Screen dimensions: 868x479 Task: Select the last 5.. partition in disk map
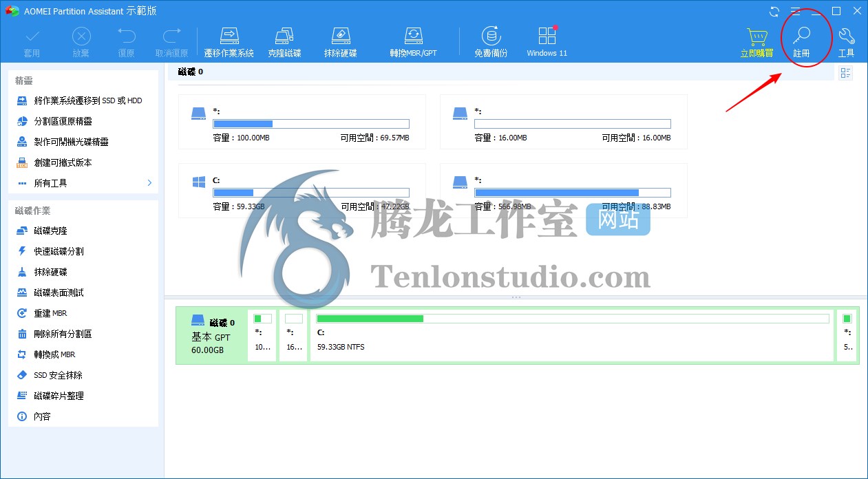click(x=847, y=335)
